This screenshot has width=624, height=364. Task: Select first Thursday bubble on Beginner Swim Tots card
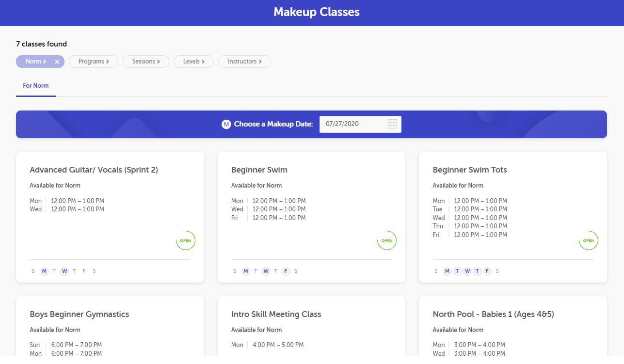click(477, 271)
